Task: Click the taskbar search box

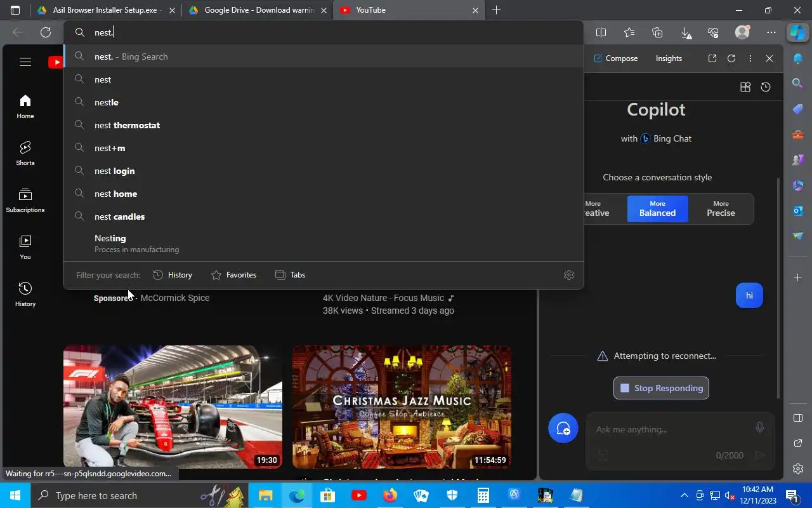Action: 138,495
